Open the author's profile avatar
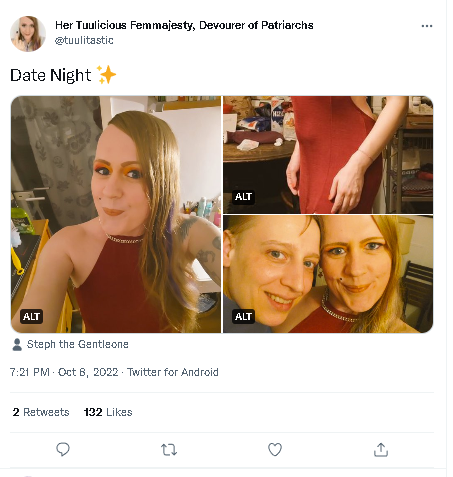The height and width of the screenshot is (477, 453). coord(28,34)
